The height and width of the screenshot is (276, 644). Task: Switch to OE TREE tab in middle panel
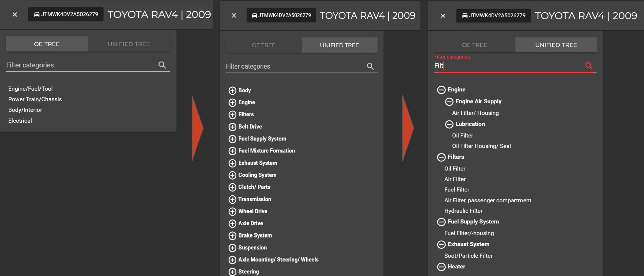[x=264, y=45]
